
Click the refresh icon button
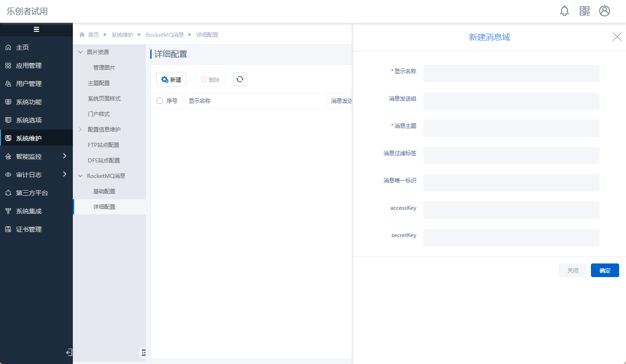(240, 79)
